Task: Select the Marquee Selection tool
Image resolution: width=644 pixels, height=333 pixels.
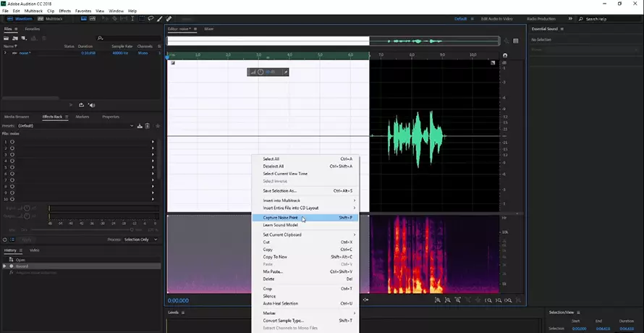Action: (141, 19)
